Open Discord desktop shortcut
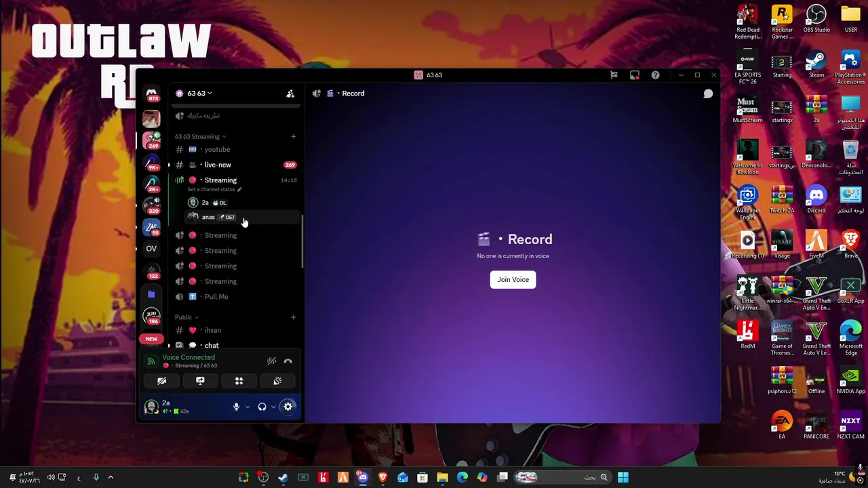This screenshot has width=868, height=488. click(x=816, y=200)
